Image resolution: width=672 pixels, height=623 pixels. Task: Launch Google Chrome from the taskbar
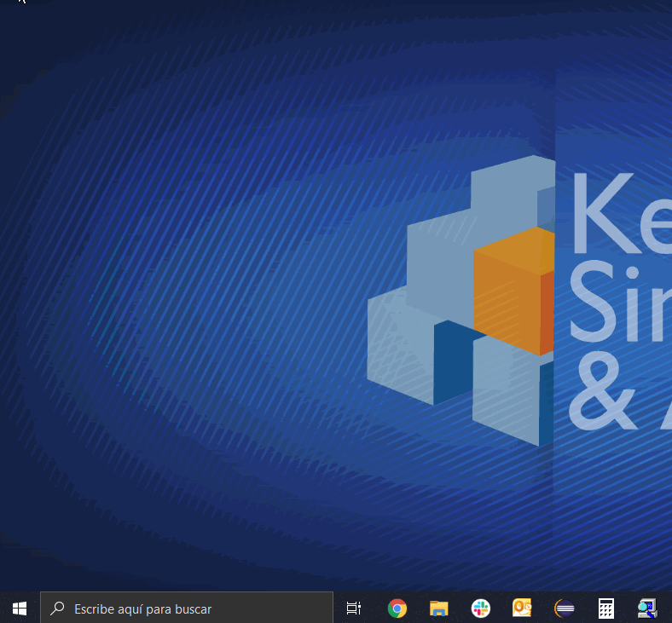click(x=397, y=608)
